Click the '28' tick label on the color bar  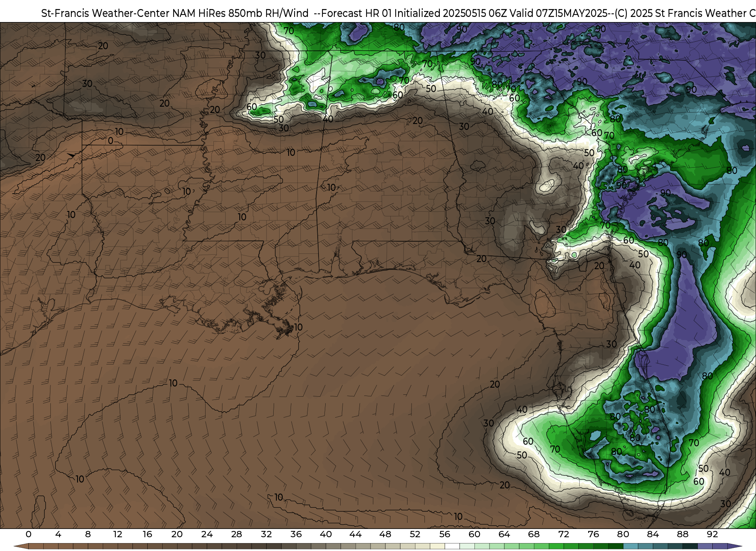coord(237,534)
